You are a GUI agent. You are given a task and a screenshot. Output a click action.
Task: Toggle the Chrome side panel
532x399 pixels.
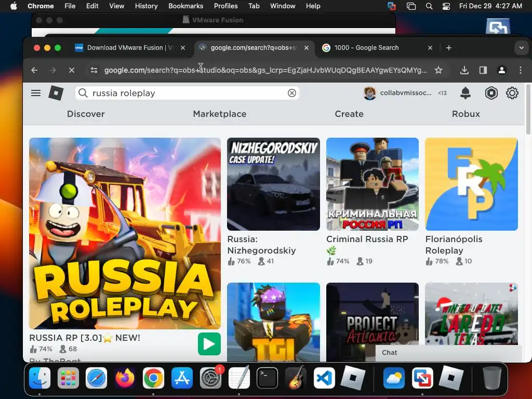[x=483, y=70]
